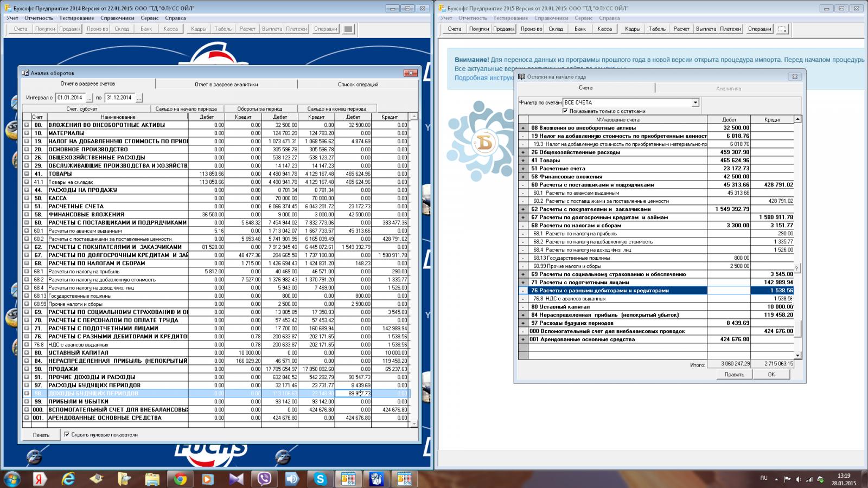
Task: Open the Visual Studio taskbar icon
Action: coord(236,479)
